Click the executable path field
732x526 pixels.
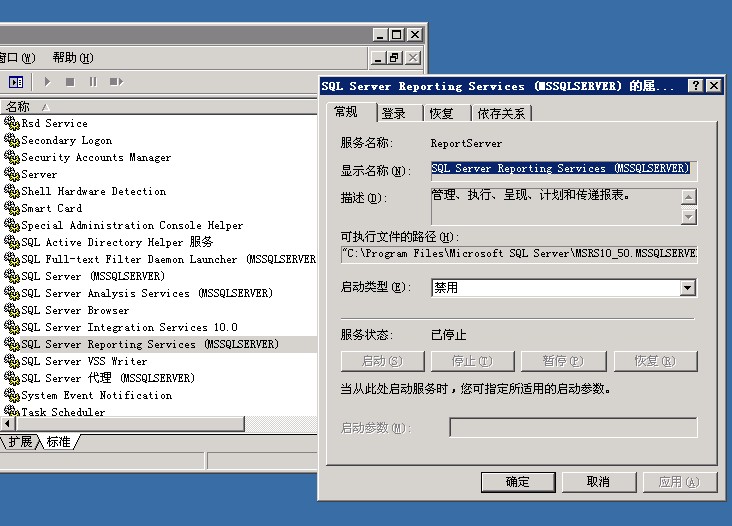[519, 254]
